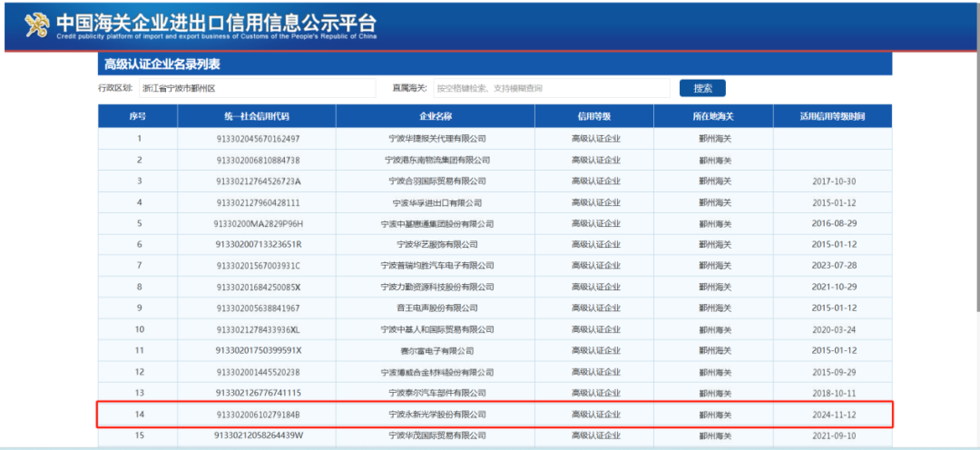Click credit code 91330201750399591X

[258, 350]
